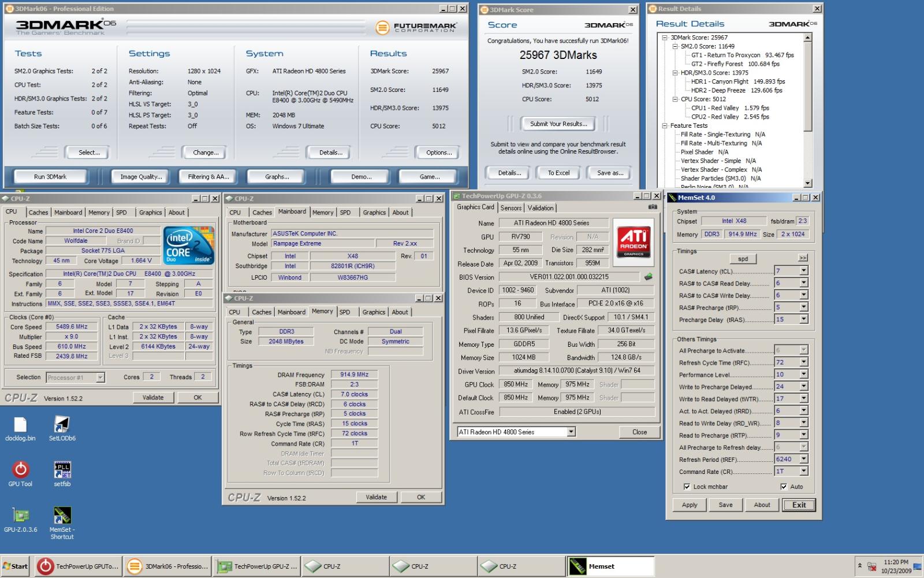Viewport: 924px width, 578px height.
Task: Click the GPU-Z BIOS save chip icon
Action: [649, 277]
